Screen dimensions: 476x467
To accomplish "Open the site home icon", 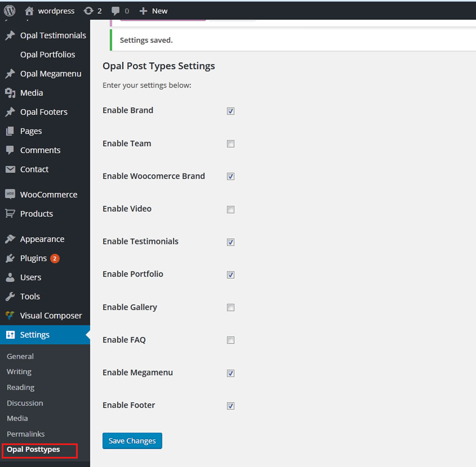I will (x=30, y=11).
